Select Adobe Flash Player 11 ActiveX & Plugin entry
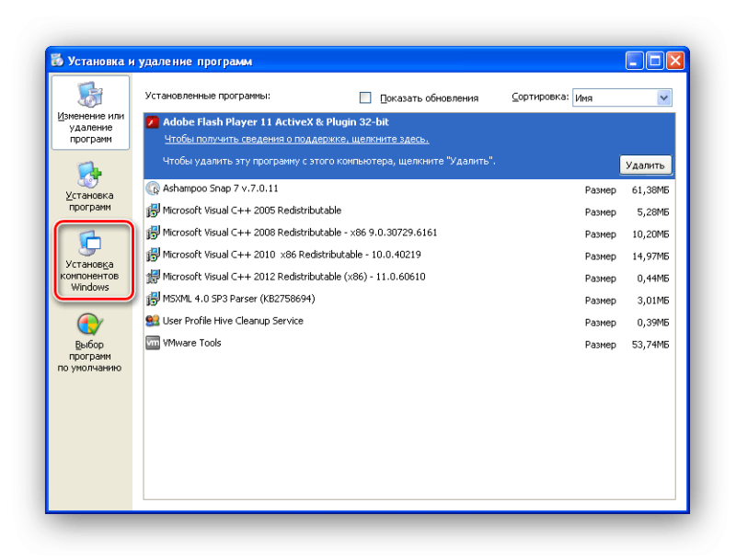The image size is (736, 560). [x=409, y=146]
